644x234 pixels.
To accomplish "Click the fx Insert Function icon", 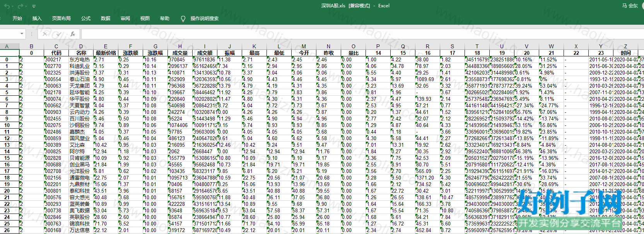I will click(73, 34).
